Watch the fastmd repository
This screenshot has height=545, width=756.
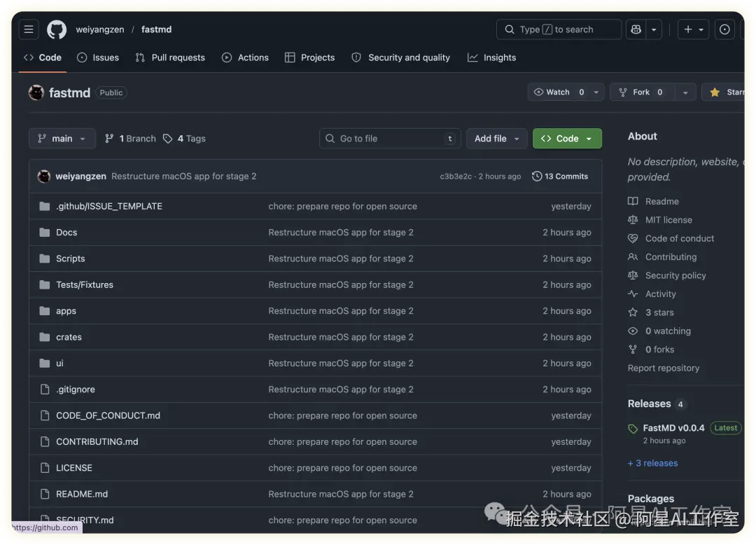[x=558, y=92]
